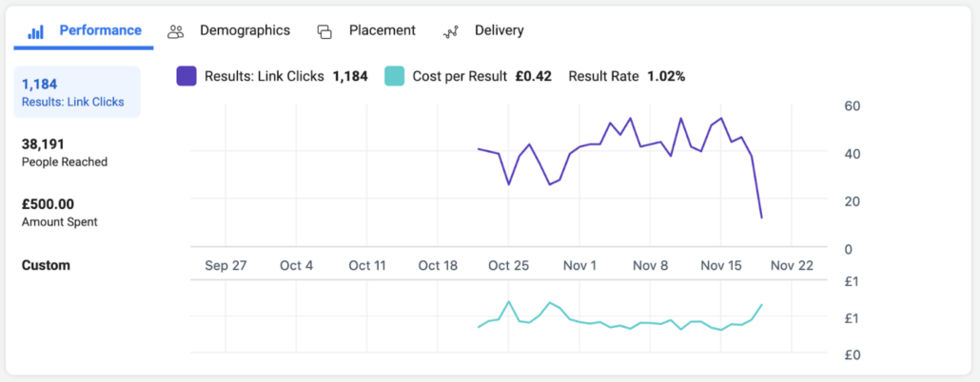The width and height of the screenshot is (980, 382).
Task: Click the Sep 27 axis date
Action: [x=225, y=265]
